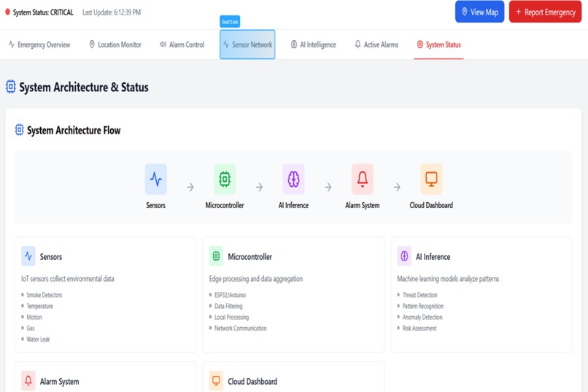588x392 pixels.
Task: Click the Gas list item
Action: [x=28, y=328]
